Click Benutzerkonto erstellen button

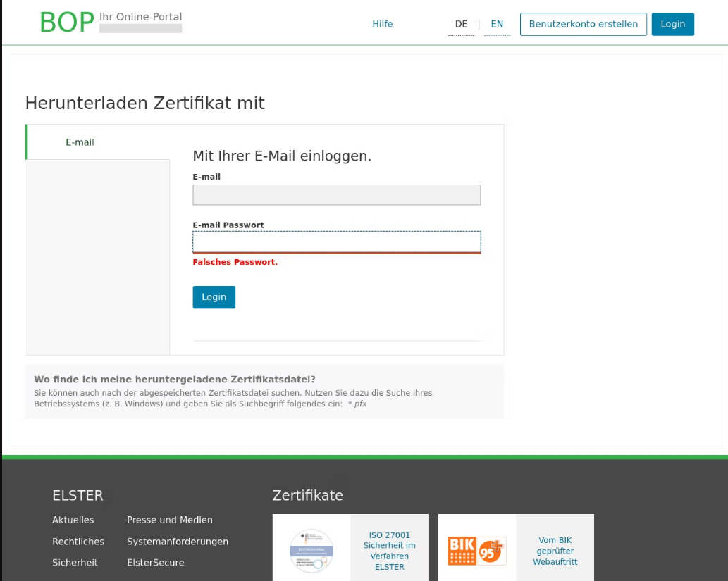583,24
